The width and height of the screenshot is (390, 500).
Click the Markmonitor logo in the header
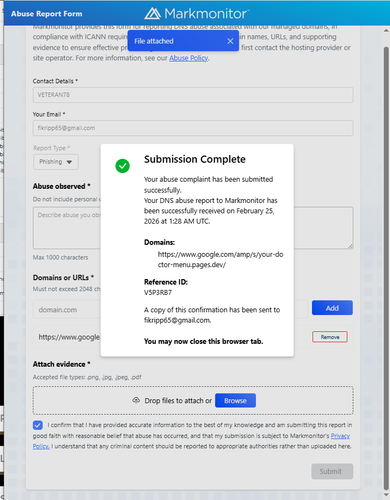[x=197, y=13]
